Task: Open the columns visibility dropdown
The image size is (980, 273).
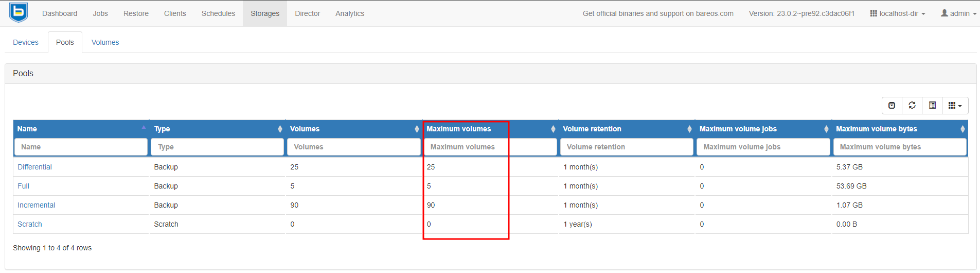Action: 955,106
